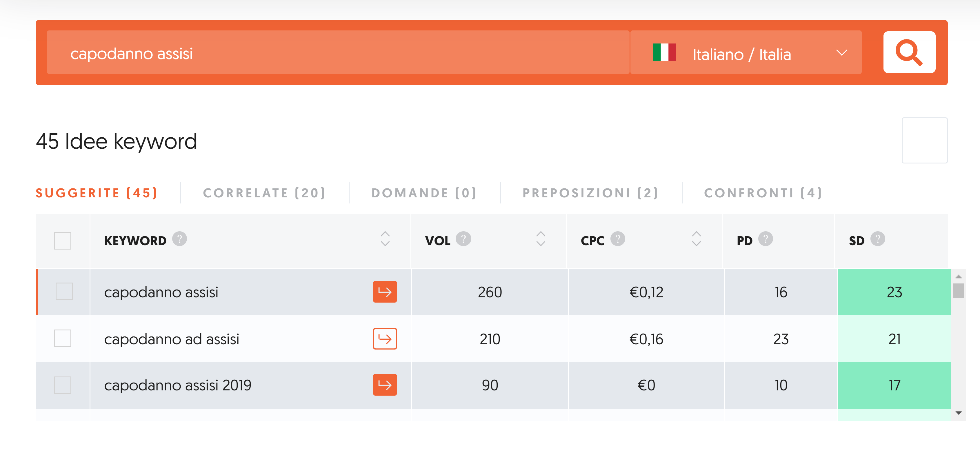
Task: Click help icon next to VOL header
Action: [x=463, y=239]
